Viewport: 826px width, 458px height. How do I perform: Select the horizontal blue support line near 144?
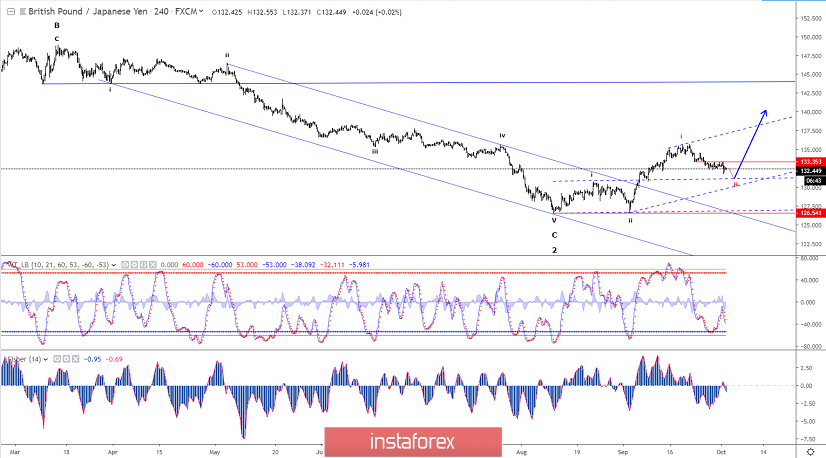(419, 82)
